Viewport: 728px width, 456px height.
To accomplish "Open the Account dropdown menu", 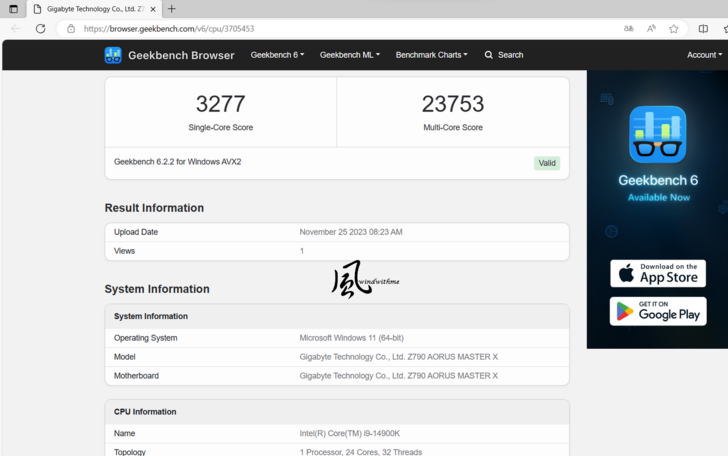I will point(704,55).
